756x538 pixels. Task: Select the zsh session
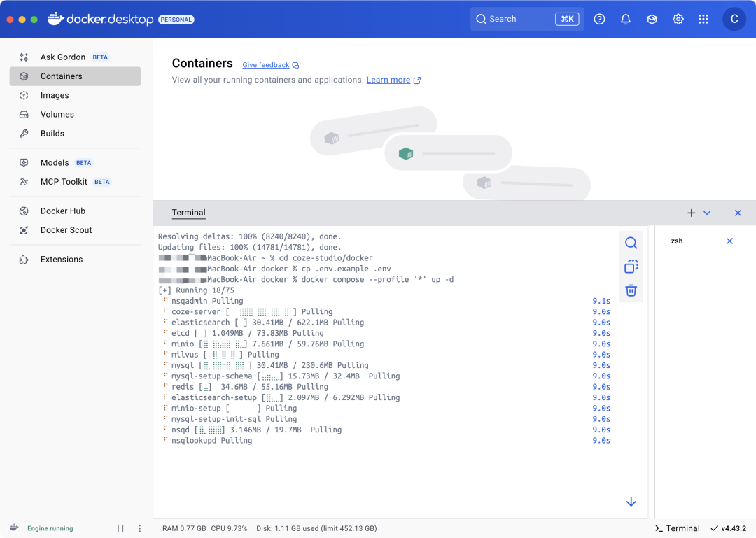[677, 241]
